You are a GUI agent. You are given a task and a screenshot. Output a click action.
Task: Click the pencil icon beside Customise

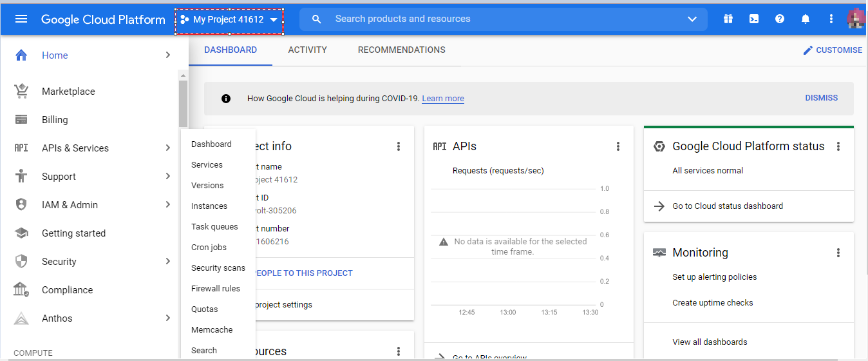tap(808, 50)
